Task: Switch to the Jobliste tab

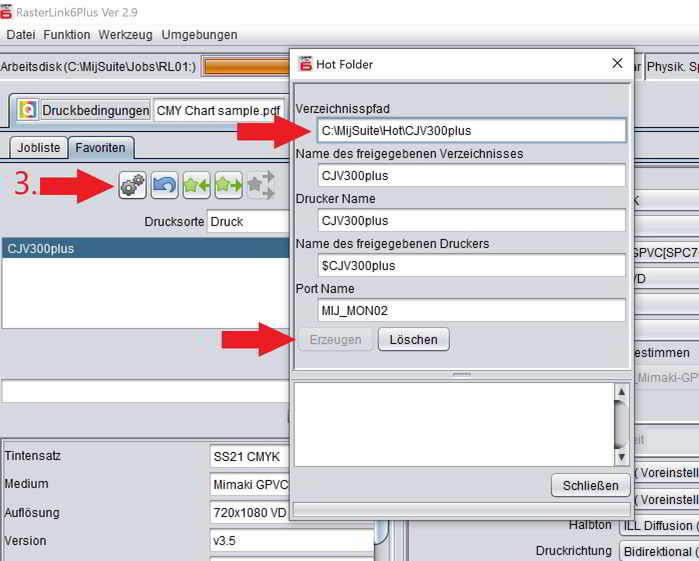Action: coord(40,148)
